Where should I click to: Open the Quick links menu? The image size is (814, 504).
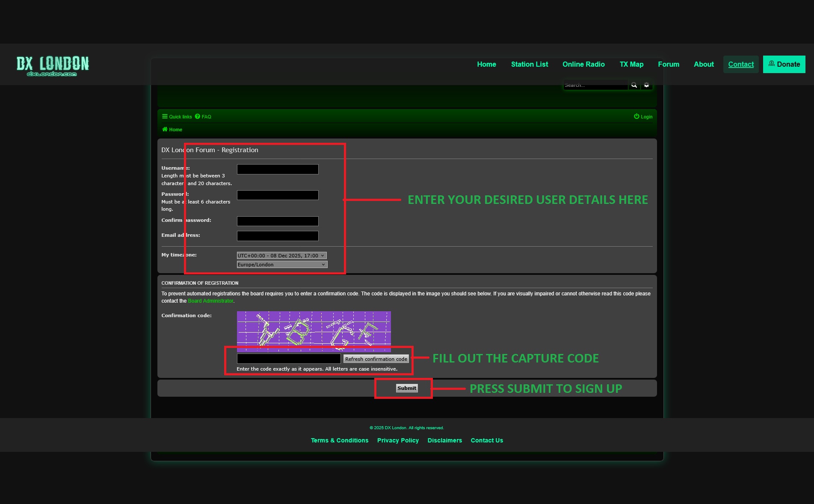tap(177, 117)
